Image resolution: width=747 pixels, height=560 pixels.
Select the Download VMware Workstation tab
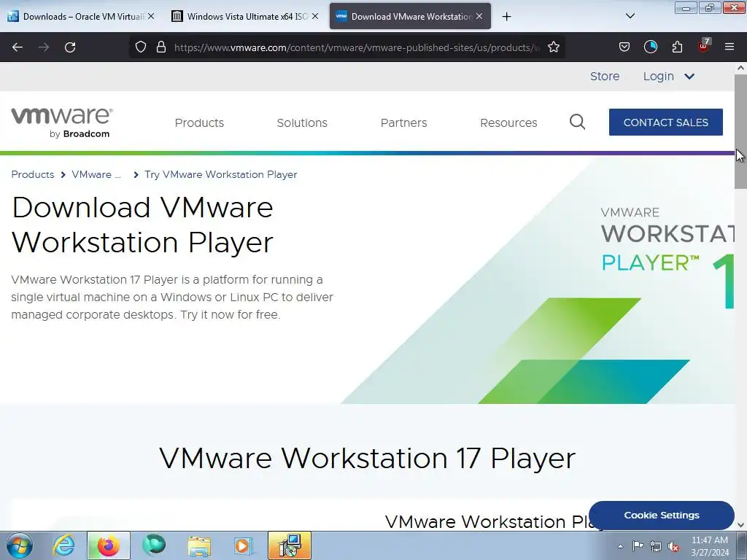click(410, 16)
